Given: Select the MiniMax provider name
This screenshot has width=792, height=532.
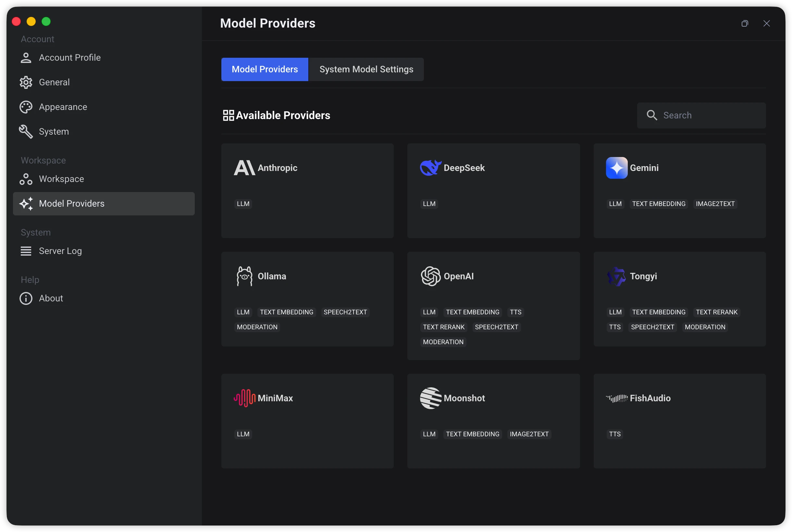Looking at the screenshot, I should click(x=275, y=398).
